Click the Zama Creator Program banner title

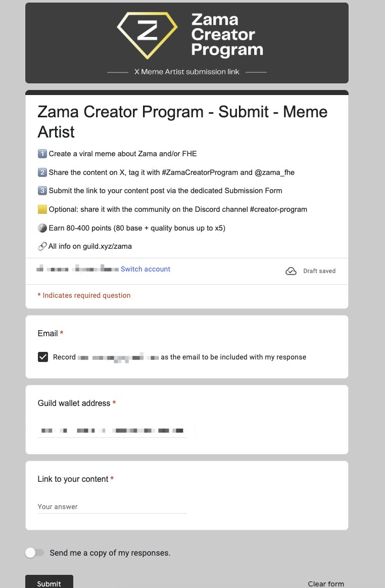point(227,35)
